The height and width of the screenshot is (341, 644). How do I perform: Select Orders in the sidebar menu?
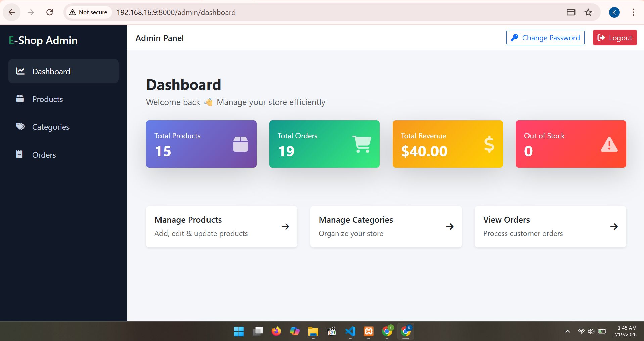(x=44, y=155)
